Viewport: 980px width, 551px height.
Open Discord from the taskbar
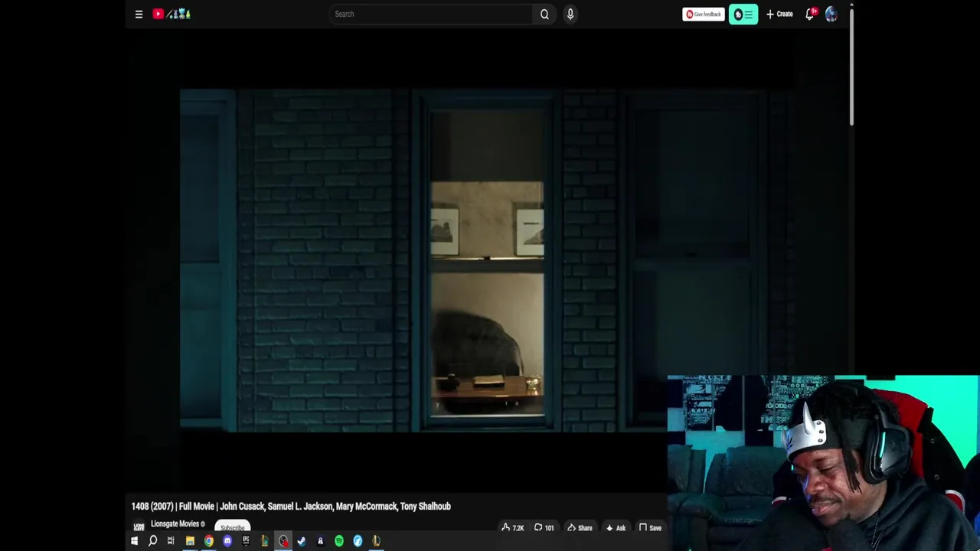(x=227, y=541)
